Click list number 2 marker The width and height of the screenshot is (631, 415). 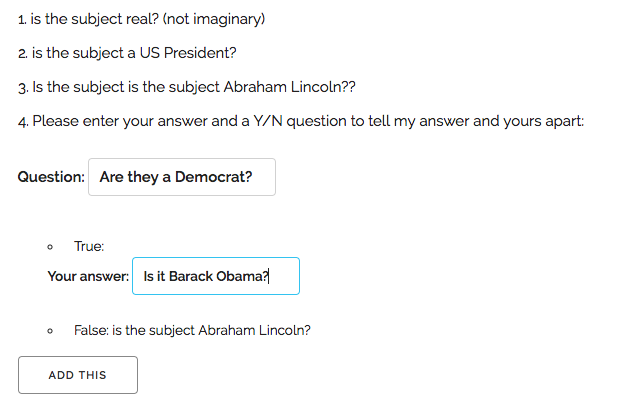pos(23,54)
